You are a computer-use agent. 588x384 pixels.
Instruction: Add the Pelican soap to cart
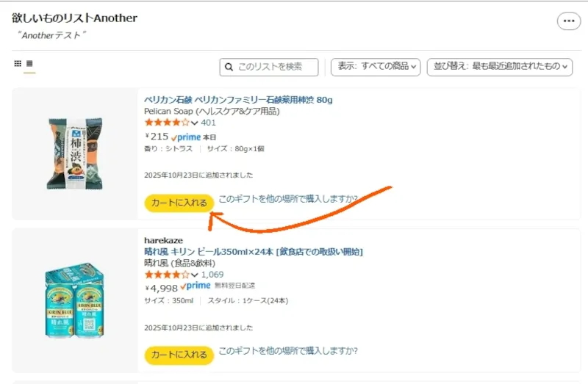tap(179, 203)
